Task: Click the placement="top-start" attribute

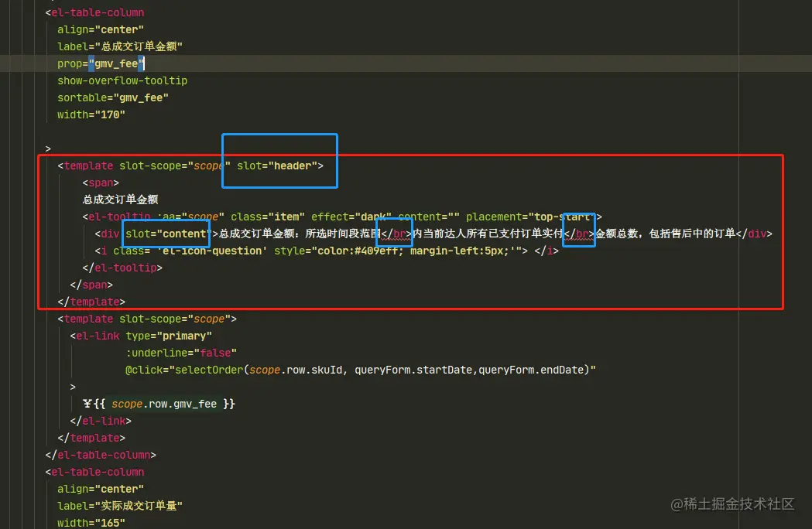Action: (x=531, y=217)
